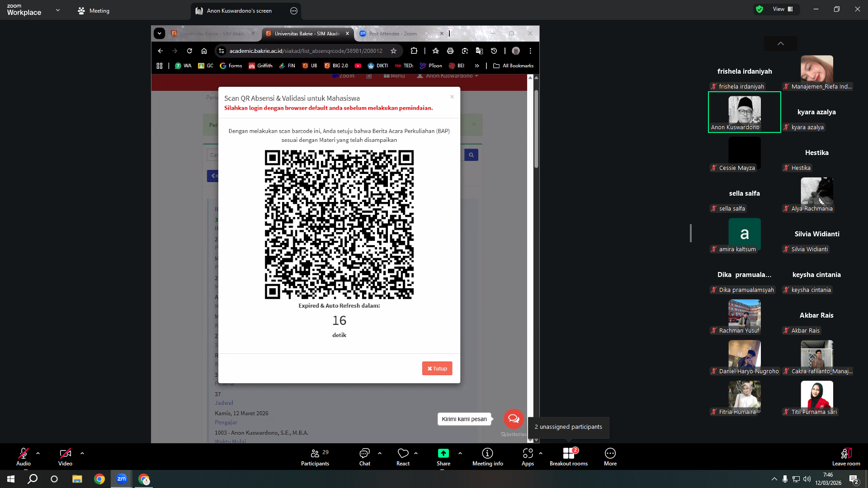Toggle the Audio mute button in Zoom
868x488 pixels.
(24, 456)
